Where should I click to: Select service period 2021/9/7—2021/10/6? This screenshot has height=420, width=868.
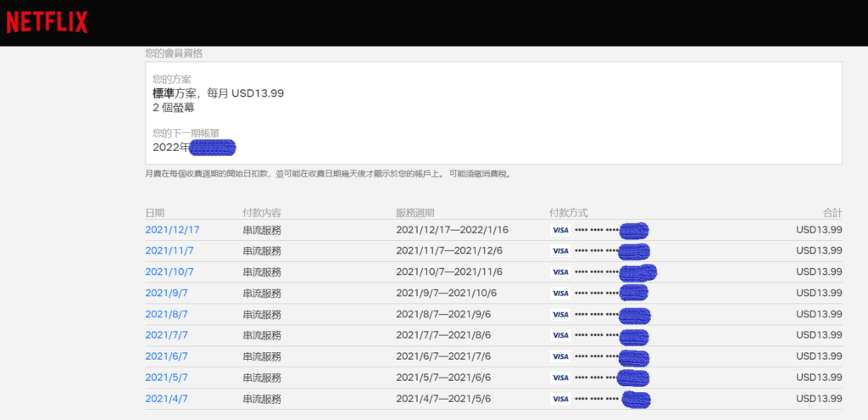446,293
